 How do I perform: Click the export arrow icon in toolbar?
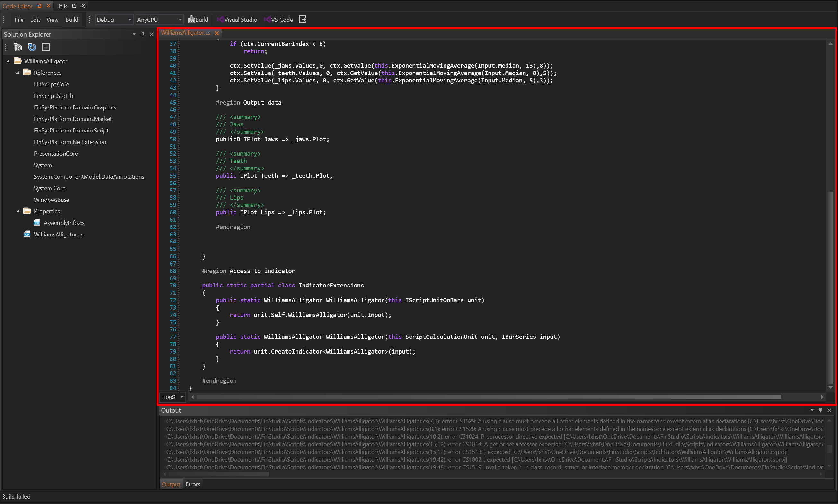click(303, 20)
